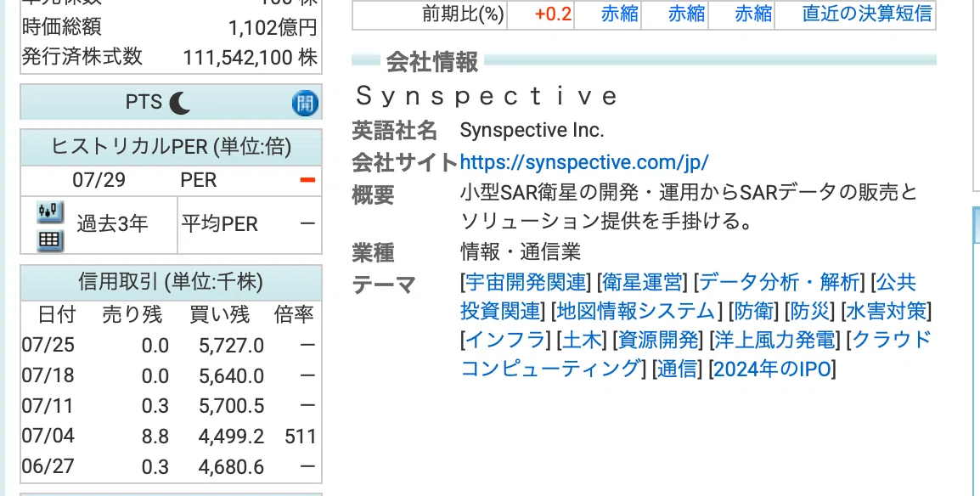Click the 1,102億円 market cap value
This screenshot has width=980, height=496.
(x=273, y=27)
